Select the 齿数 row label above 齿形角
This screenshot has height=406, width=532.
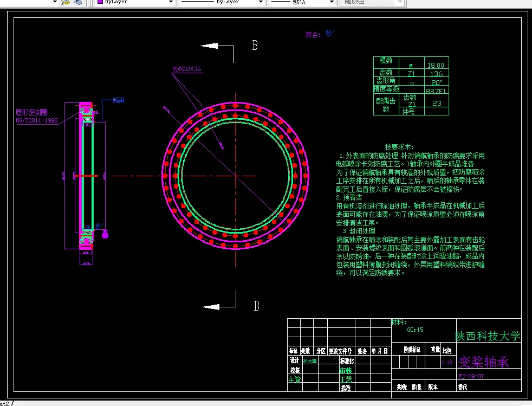pyautogui.click(x=386, y=72)
